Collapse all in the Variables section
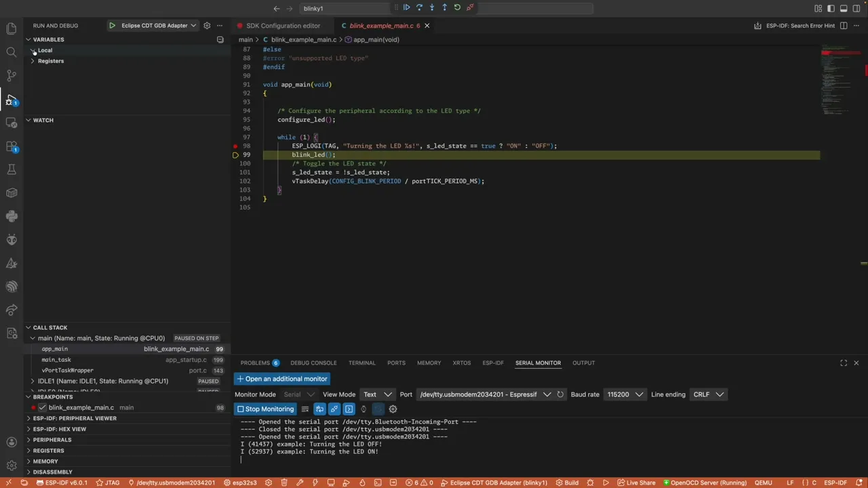Screen dimensions: 868x488 click(220, 39)
